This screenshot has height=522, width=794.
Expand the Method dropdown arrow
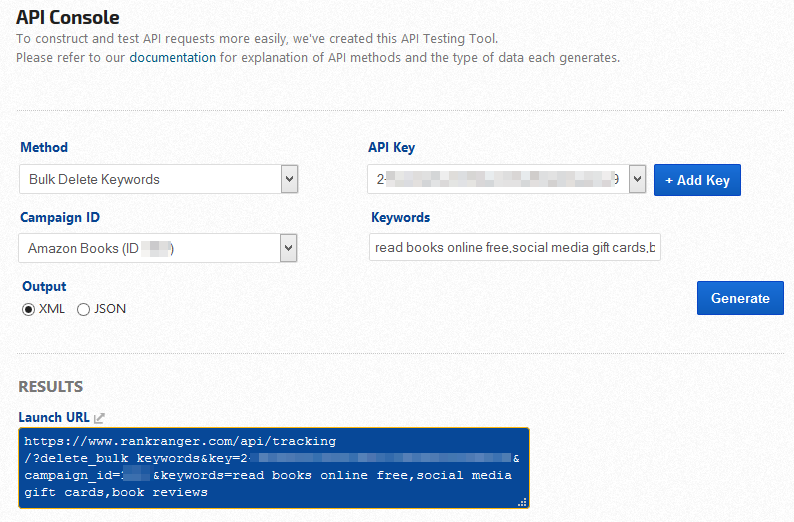(289, 179)
